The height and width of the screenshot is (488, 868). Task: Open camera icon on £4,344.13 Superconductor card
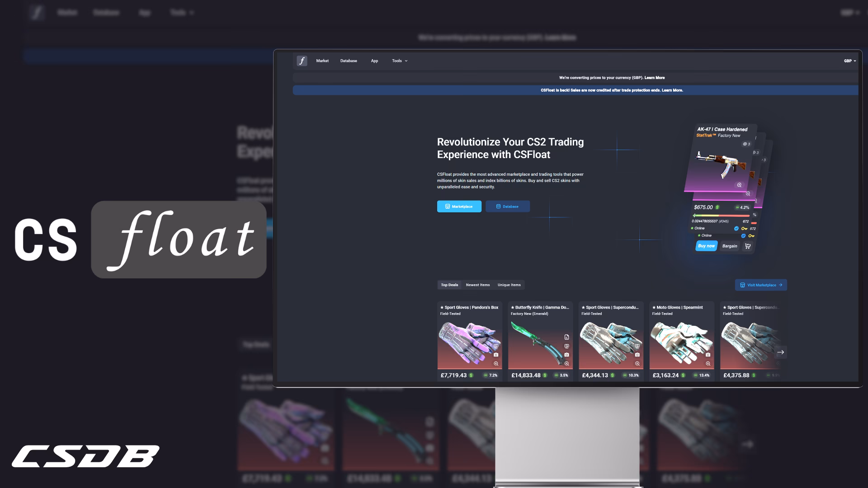(637, 355)
